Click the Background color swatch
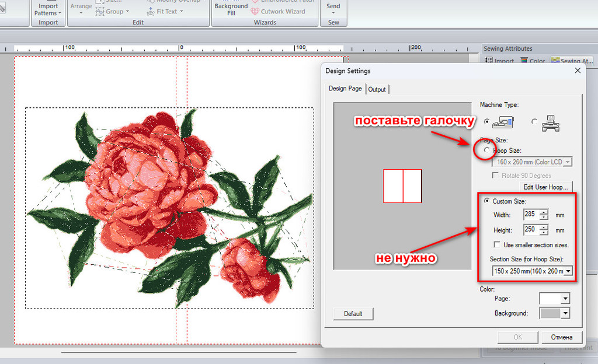The width and height of the screenshot is (598, 364). point(550,313)
